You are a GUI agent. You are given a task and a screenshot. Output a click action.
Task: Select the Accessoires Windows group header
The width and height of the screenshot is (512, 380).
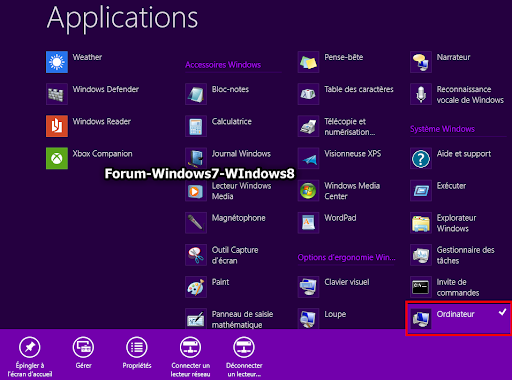click(223, 65)
